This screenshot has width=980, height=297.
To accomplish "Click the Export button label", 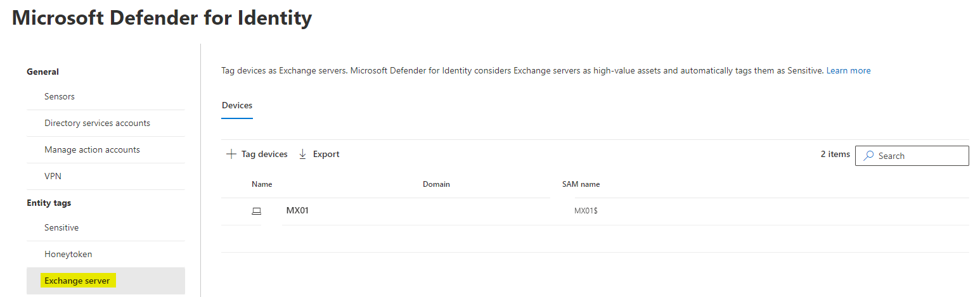I will pos(326,154).
